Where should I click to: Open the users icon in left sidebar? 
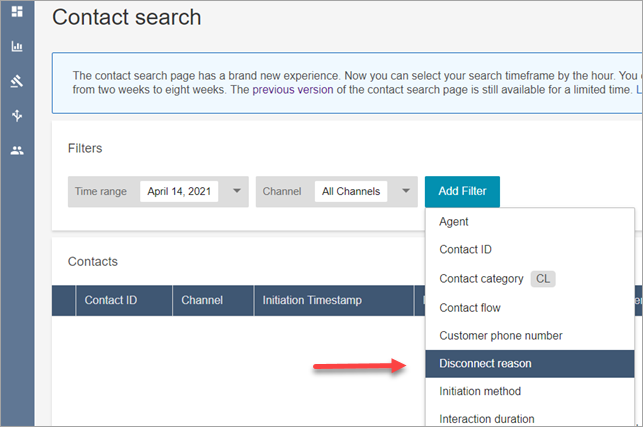pos(17,150)
